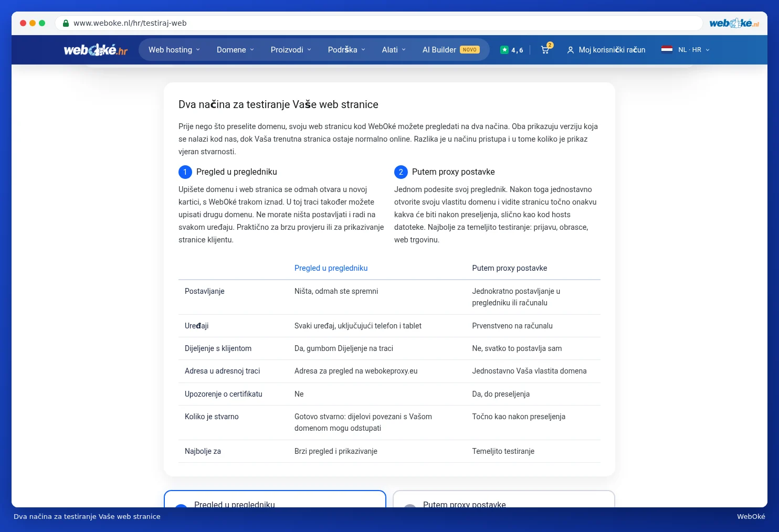Click cell 'Da, gumbom Dijeljenje na traci'
Viewport: 779px width, 532px height.
point(344,348)
